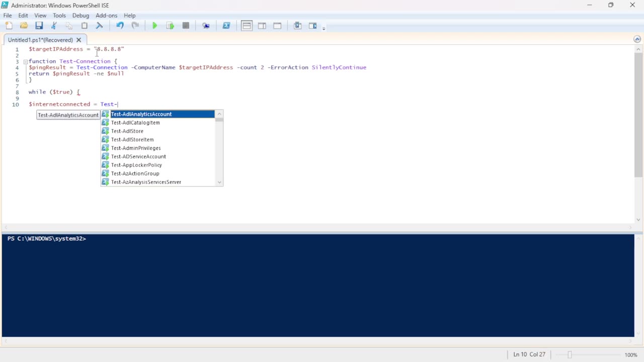Create a new script with New icon
Image resolution: width=644 pixels, height=362 pixels.
9,26
